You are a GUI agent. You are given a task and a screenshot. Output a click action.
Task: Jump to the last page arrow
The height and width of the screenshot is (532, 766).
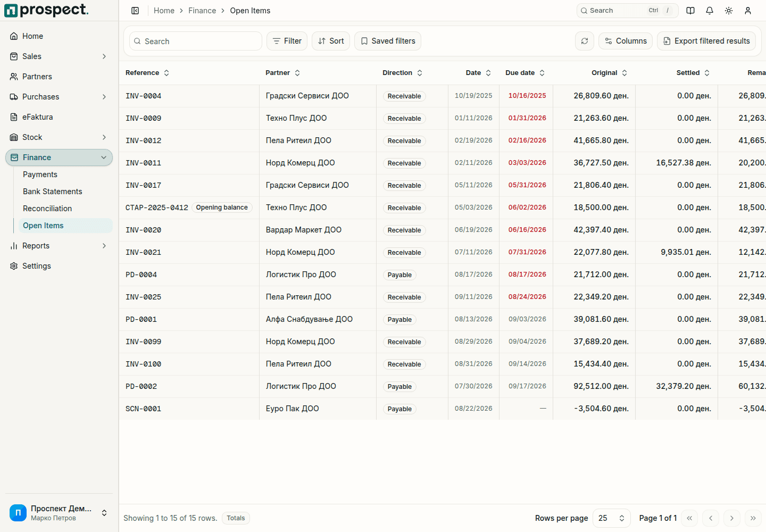(x=753, y=518)
